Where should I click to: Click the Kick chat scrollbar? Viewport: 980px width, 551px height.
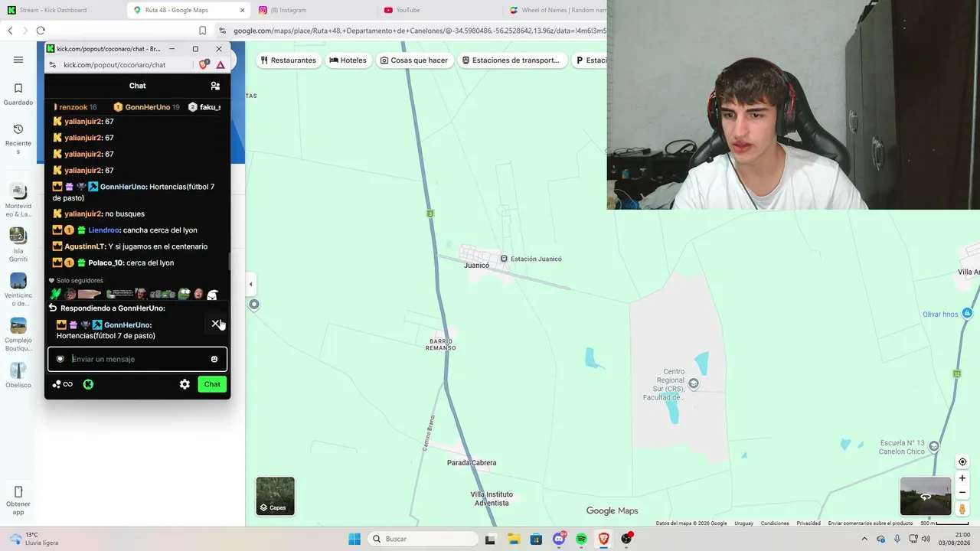pyautogui.click(x=229, y=261)
